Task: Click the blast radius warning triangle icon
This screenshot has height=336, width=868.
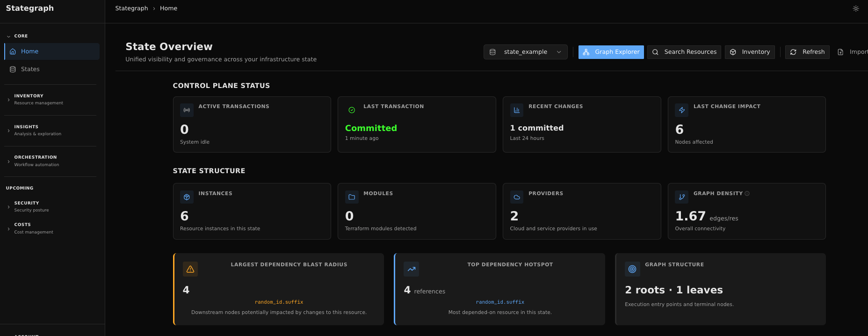Action: [190, 269]
